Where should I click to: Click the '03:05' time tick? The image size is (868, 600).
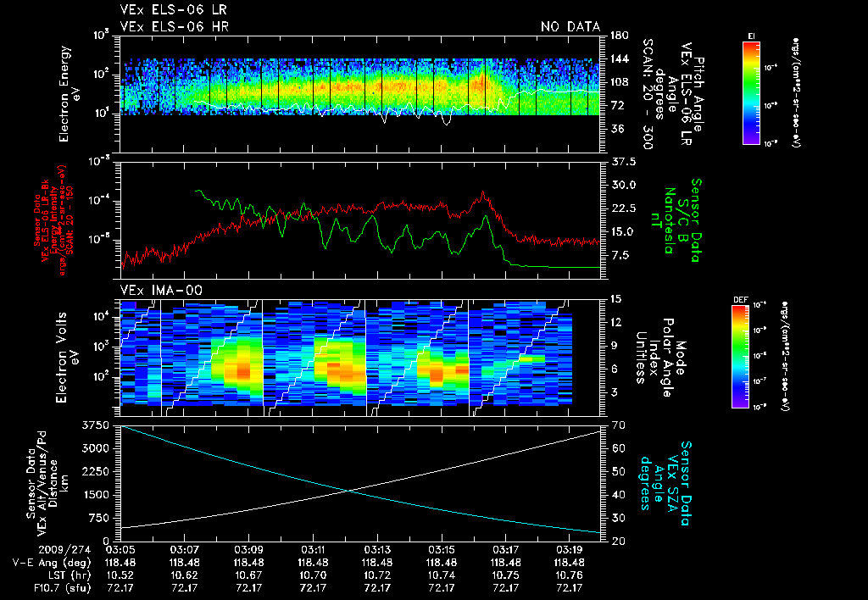tap(120, 550)
